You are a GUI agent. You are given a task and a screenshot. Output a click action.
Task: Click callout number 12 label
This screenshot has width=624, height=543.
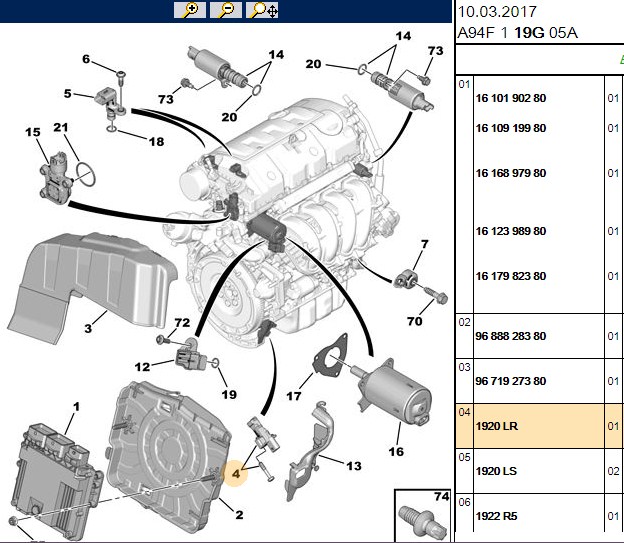[x=142, y=367]
